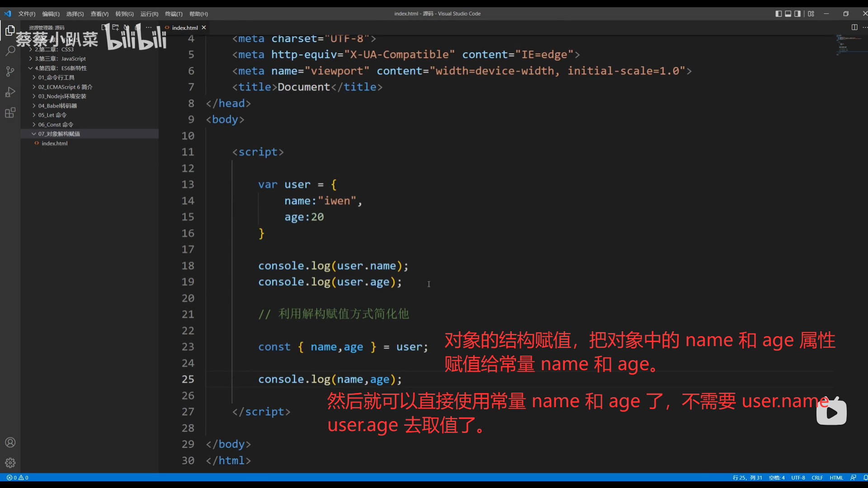This screenshot has width=868, height=488.
Task: Split the editor to the right
Action: pos(854,28)
